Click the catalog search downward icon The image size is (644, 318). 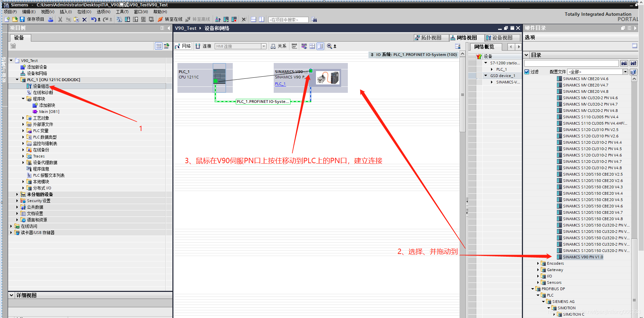coord(624,63)
